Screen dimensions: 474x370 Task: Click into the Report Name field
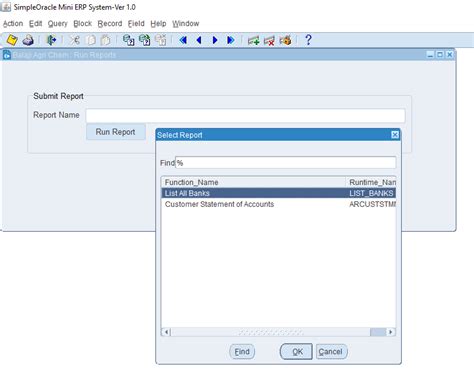pyautogui.click(x=245, y=115)
